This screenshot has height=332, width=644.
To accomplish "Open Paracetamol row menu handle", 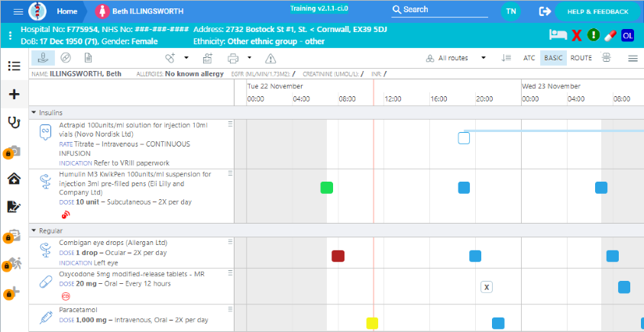I will click(231, 309).
